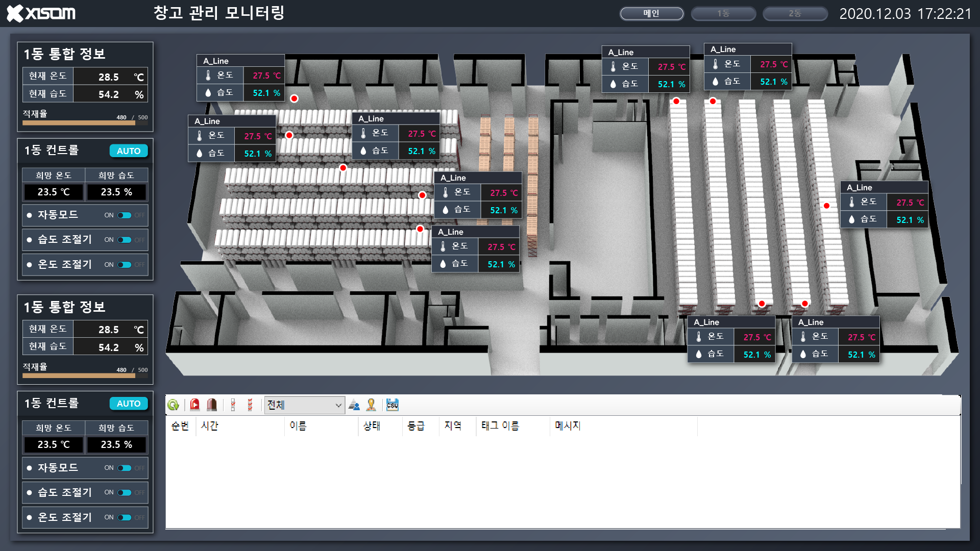The width and height of the screenshot is (980, 551).
Task: Click the XISOM logo
Action: coord(41,13)
